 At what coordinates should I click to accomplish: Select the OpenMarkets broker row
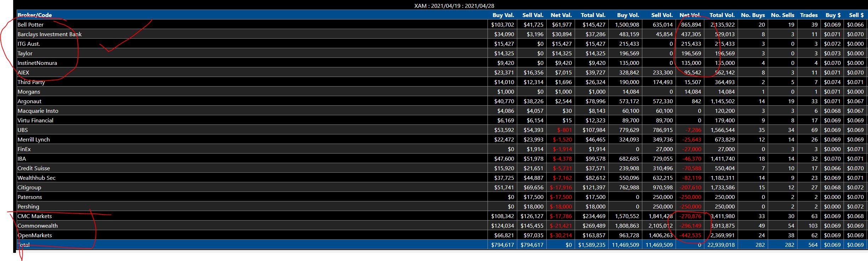pyautogui.click(x=441, y=235)
